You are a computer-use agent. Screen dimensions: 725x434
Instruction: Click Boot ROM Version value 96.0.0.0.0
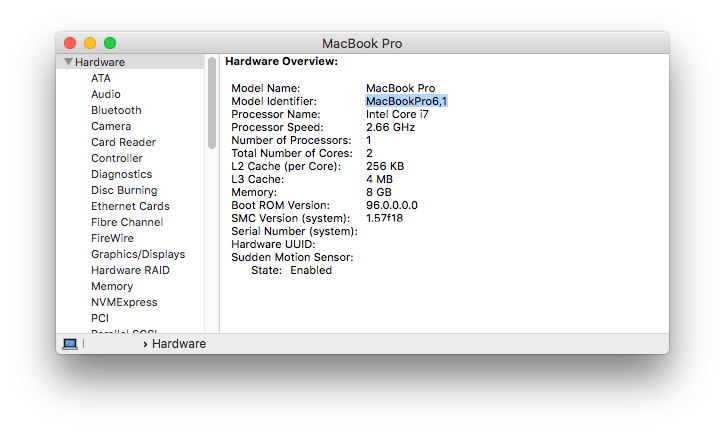(x=392, y=205)
